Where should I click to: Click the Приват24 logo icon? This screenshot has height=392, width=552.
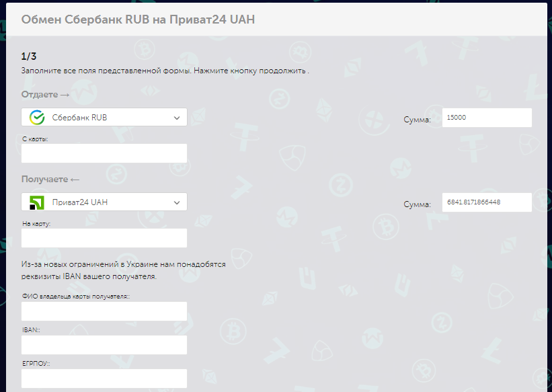[37, 202]
